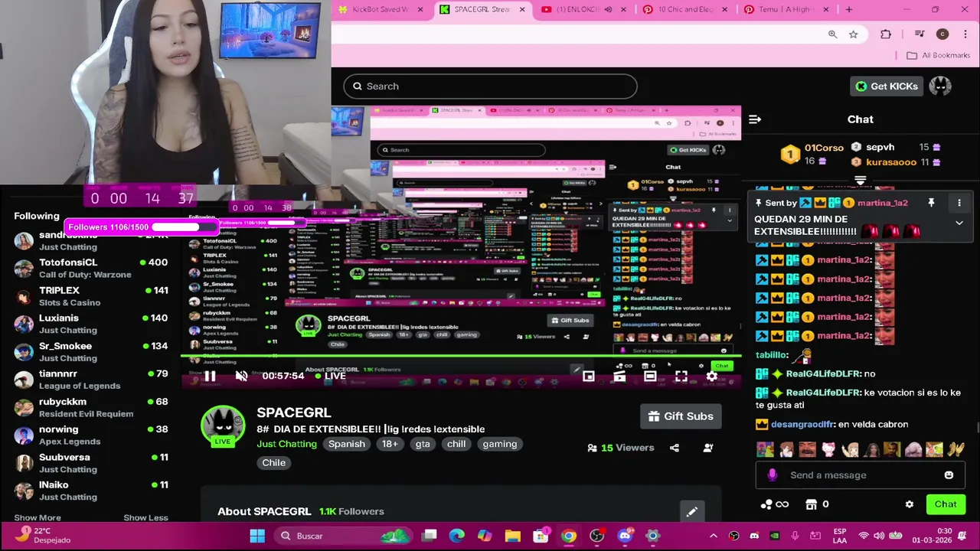This screenshot has height=551, width=980.
Task: Open pinned message three-dot menu
Action: click(x=959, y=203)
